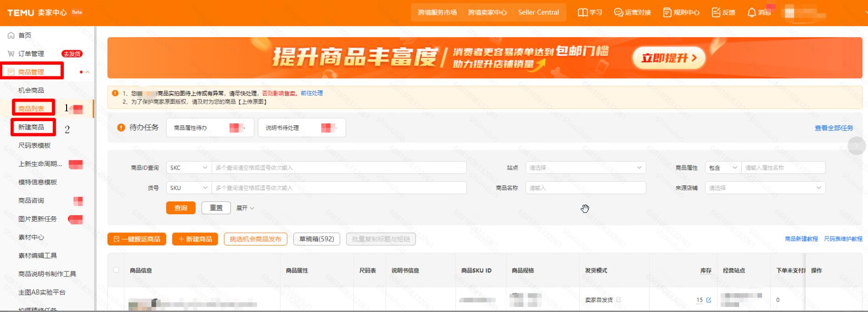
Task: Open the SKC product ID type dropdown
Action: point(189,168)
